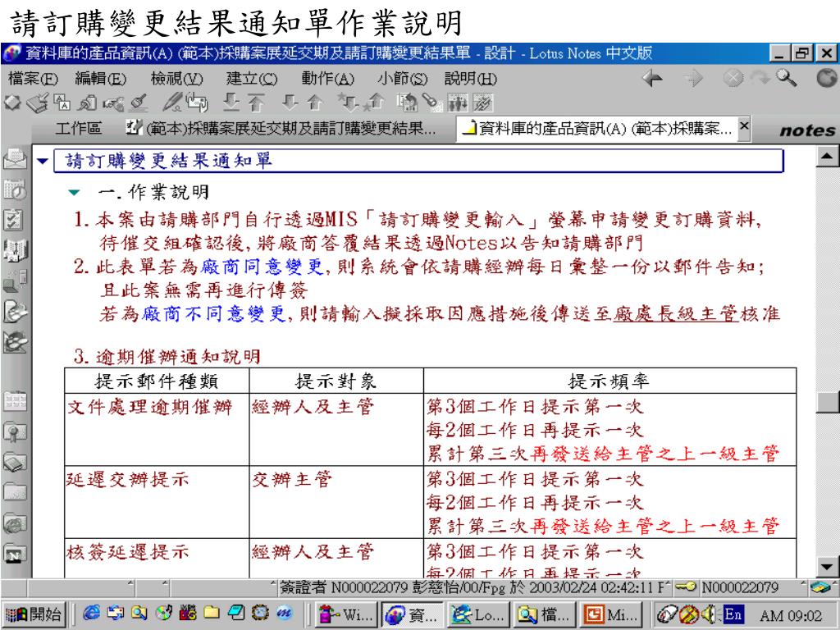This screenshot has width=840, height=630.
Task: Open the 編輯(E) menu
Action: (x=101, y=79)
